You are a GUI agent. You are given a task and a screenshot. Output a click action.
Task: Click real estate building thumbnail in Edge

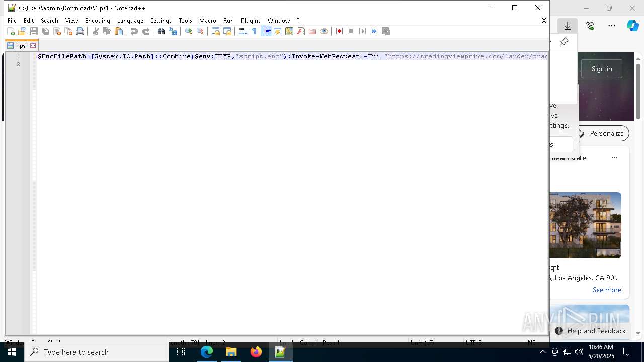tap(586, 225)
